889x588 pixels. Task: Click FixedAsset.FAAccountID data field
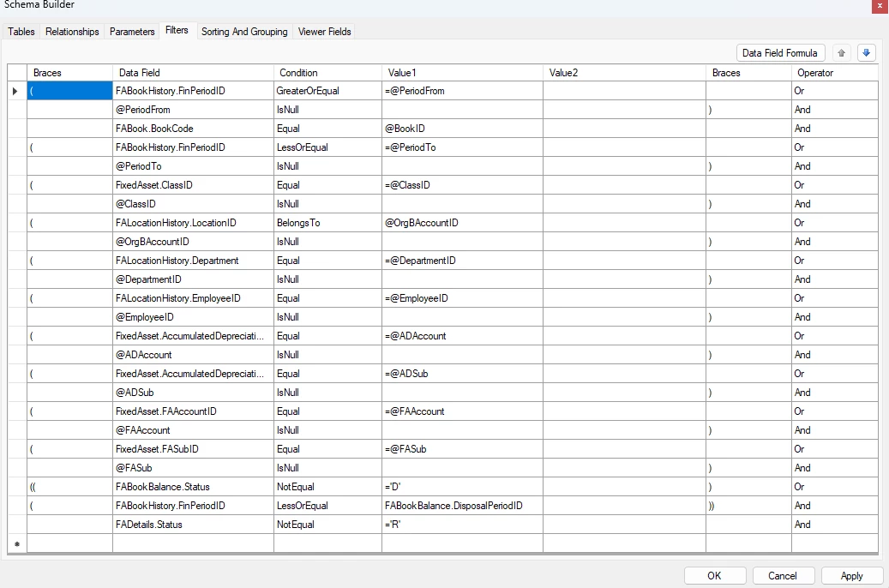(x=193, y=411)
